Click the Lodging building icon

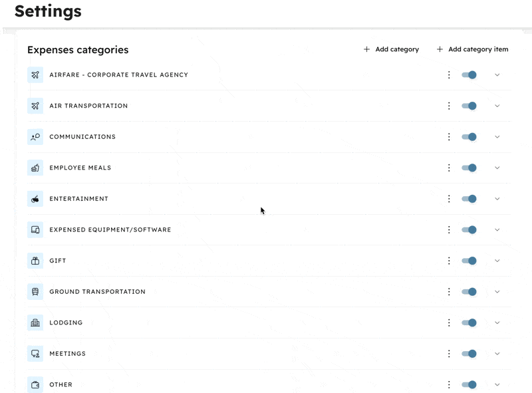point(35,323)
